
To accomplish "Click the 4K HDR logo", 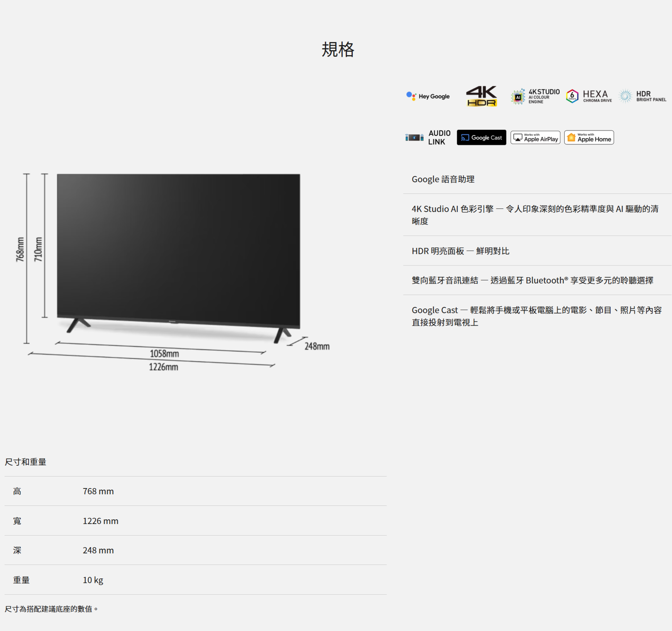I will (x=481, y=96).
